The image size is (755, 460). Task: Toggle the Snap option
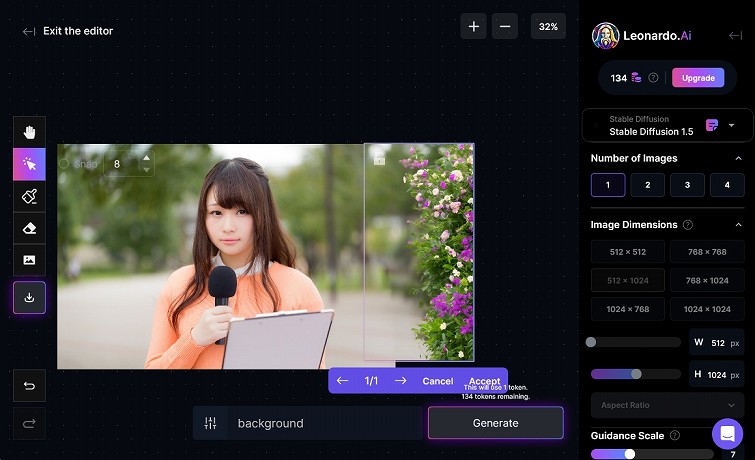(64, 164)
